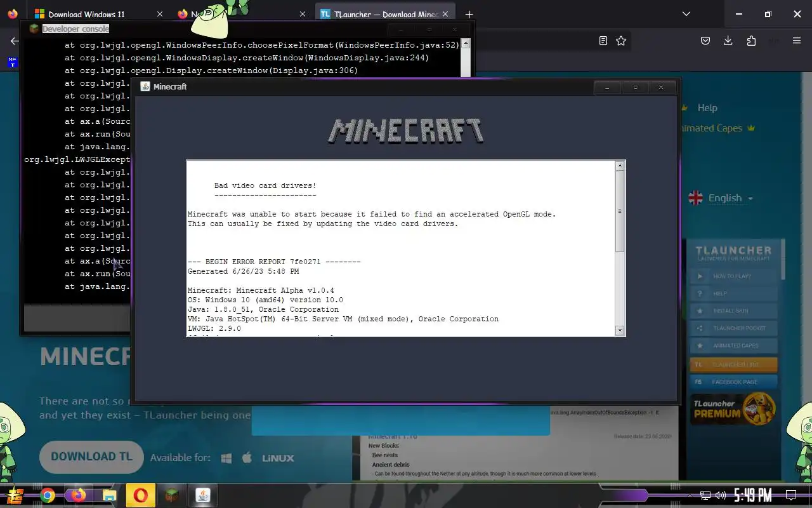The width and height of the screenshot is (812, 508).
Task: Open the Start menu icon
Action: (x=16, y=495)
